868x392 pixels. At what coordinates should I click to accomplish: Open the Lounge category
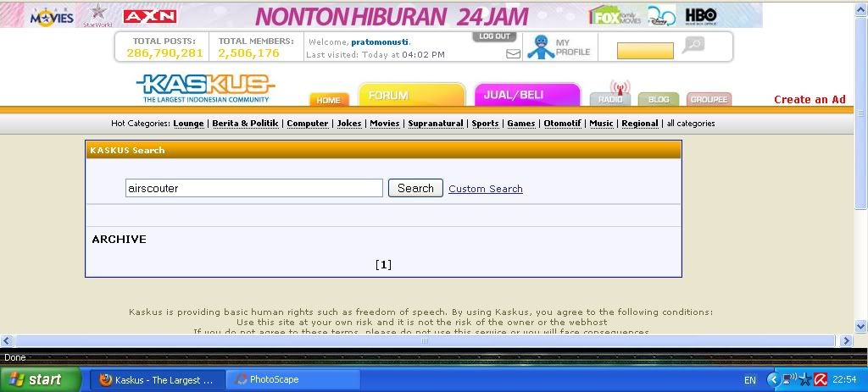(188, 124)
